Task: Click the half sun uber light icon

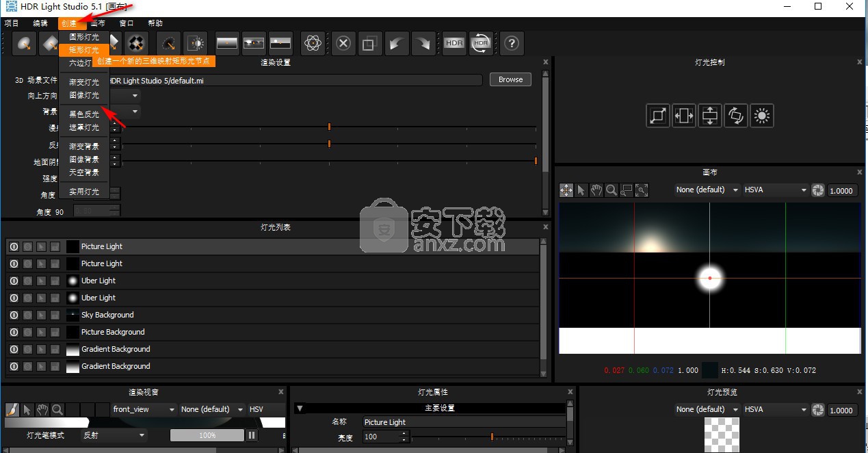Action: tap(195, 43)
